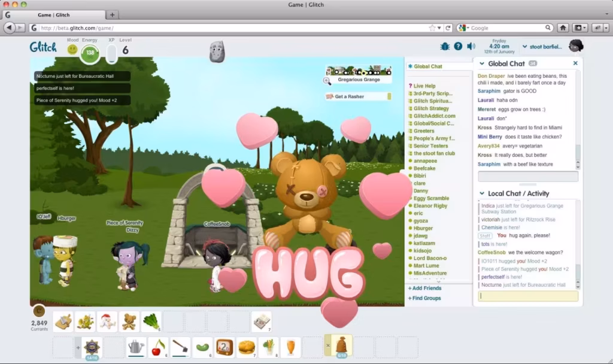Open help question mark icon
Screen dimensions: 613x364
click(458, 46)
